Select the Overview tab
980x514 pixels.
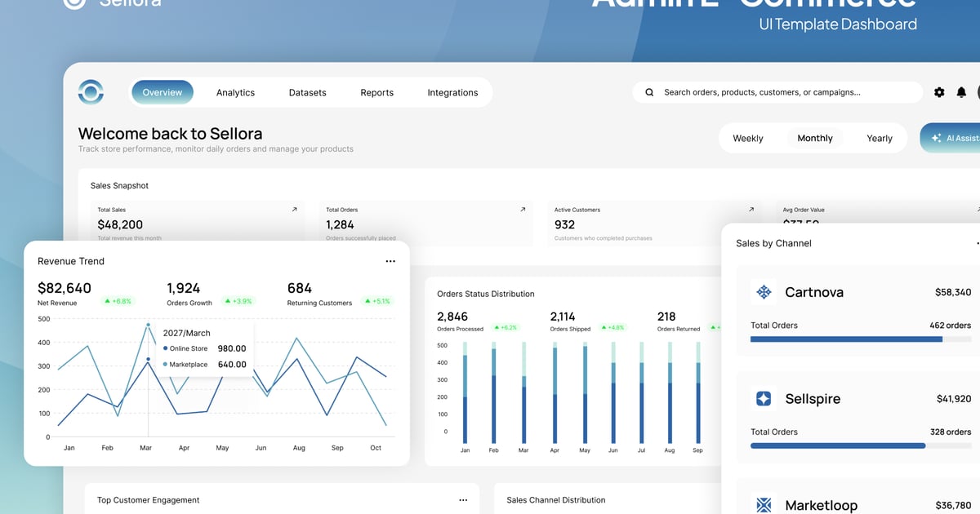163,92
